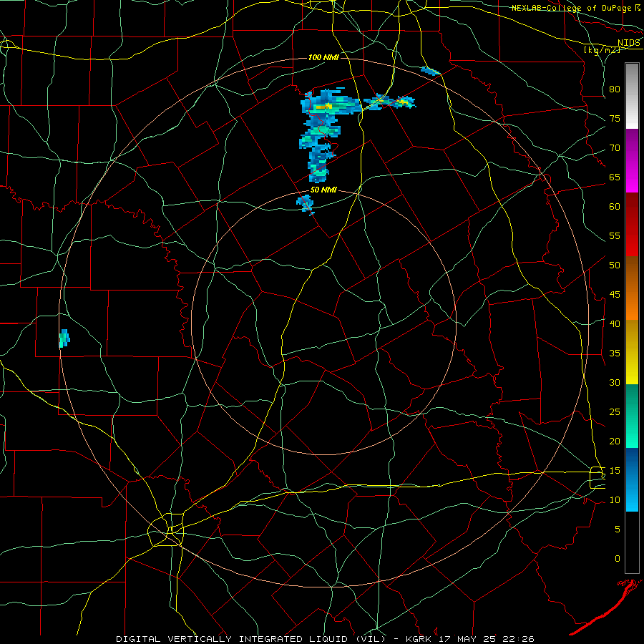Click the 80 value on the scale
This screenshot has height=644, width=644.
[x=615, y=89]
